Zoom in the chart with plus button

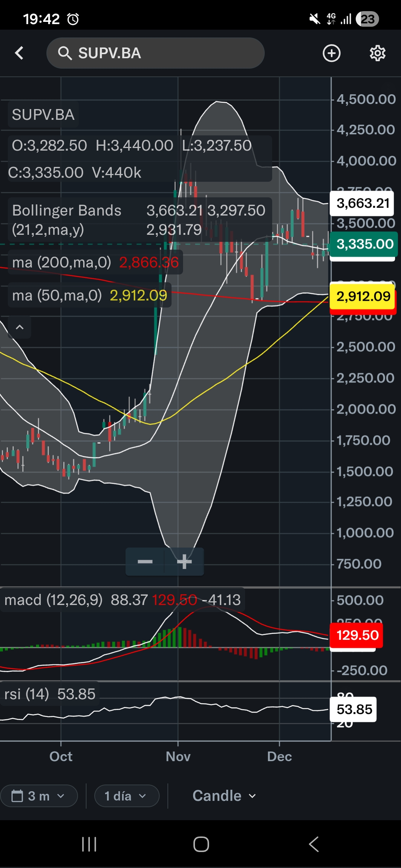click(x=185, y=562)
